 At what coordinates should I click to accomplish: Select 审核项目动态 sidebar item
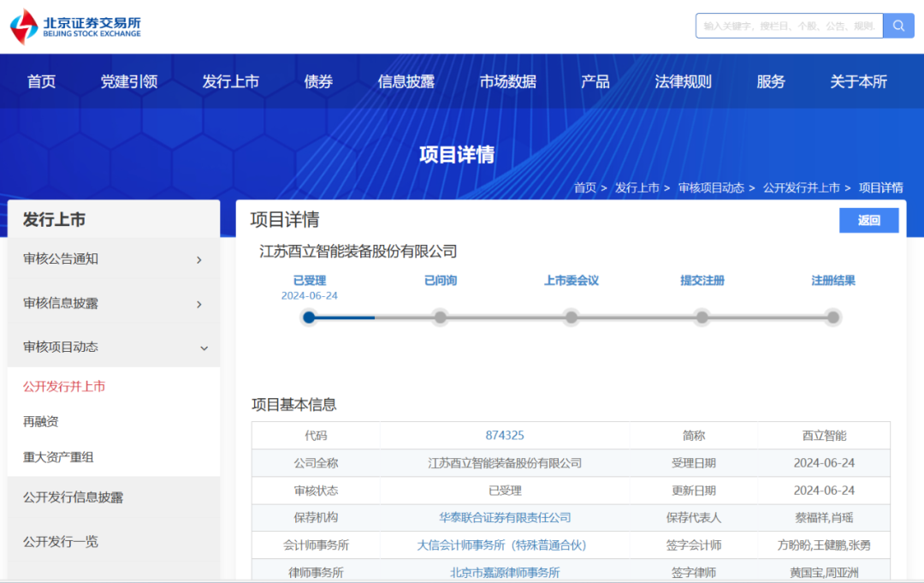(114, 347)
